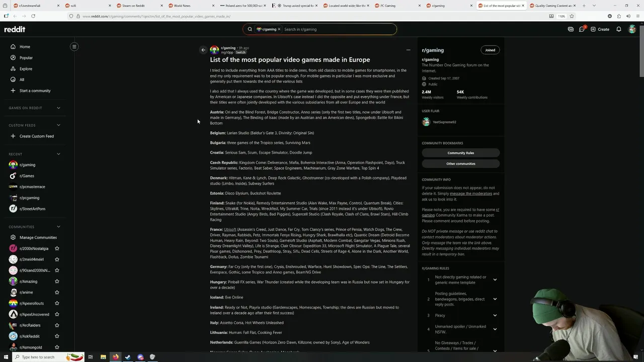Viewport: 644px width, 362px height.
Task: Collapse the Communities section
Action: coord(58,227)
